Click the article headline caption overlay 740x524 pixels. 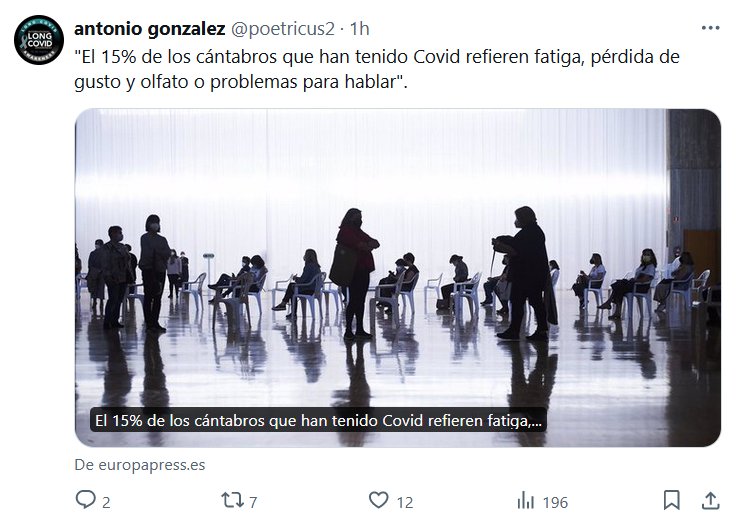[319, 420]
